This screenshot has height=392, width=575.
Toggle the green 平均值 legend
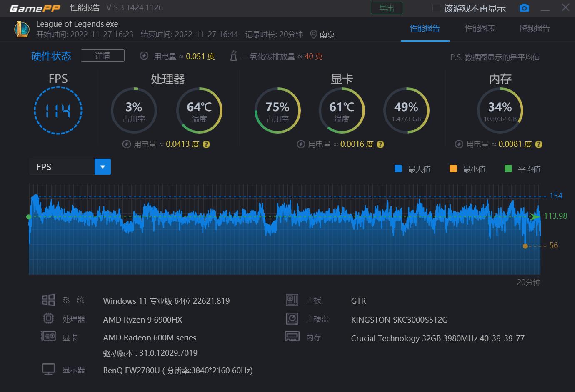coord(508,169)
